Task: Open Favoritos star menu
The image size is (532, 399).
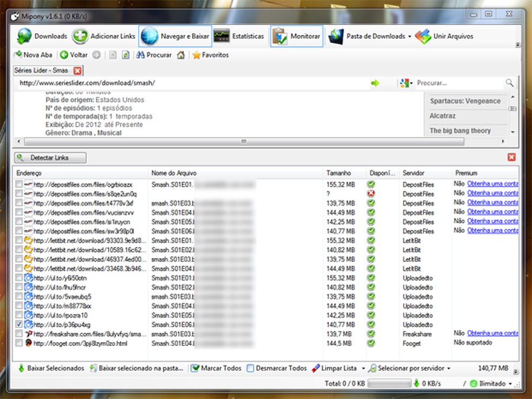Action: (x=210, y=55)
